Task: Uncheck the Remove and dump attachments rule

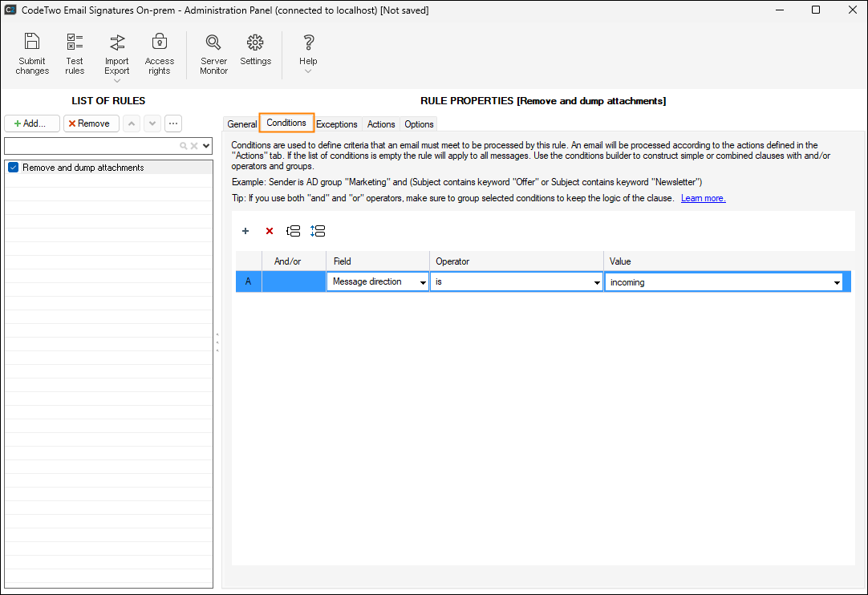Action: pos(13,168)
